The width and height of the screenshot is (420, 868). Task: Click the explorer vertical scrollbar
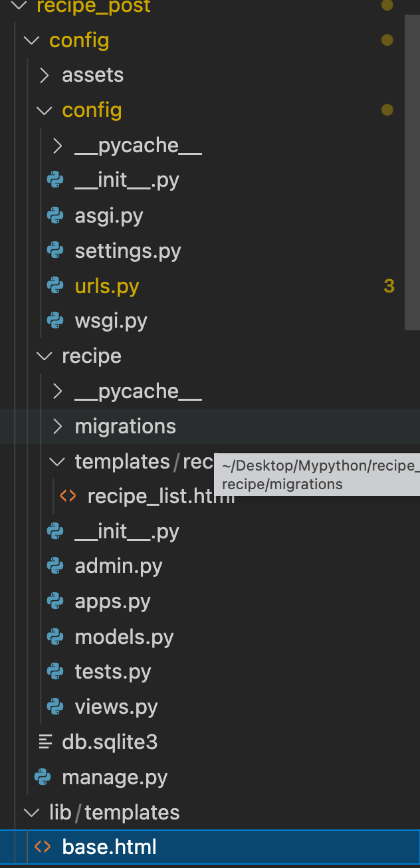(412, 166)
